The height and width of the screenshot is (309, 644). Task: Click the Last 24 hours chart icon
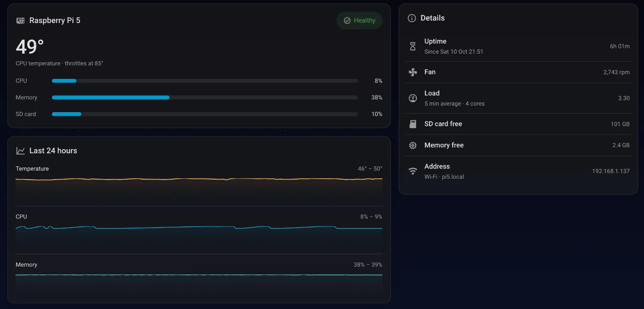[20, 151]
